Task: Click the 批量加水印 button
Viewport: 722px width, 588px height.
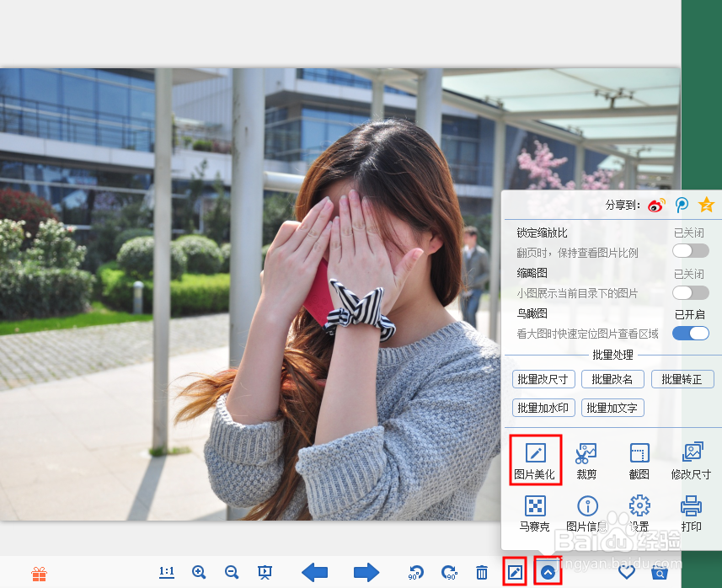Action: tap(543, 408)
